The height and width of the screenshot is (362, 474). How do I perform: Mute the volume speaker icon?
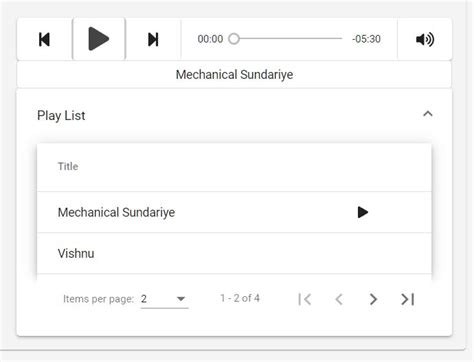point(425,39)
